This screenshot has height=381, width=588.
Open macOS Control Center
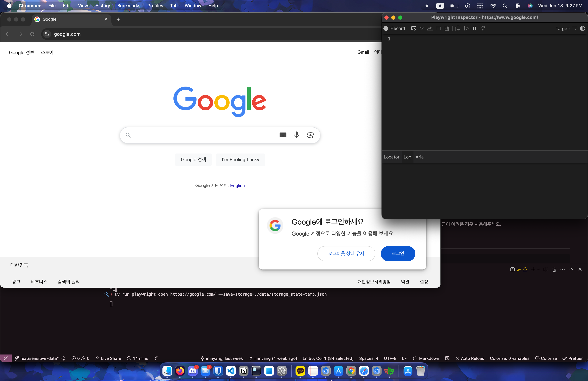pyautogui.click(x=518, y=6)
